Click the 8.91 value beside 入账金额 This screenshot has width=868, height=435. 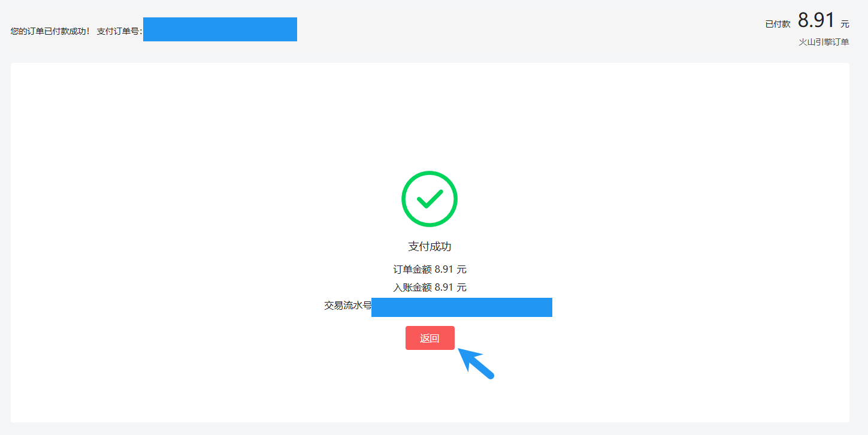(444, 288)
